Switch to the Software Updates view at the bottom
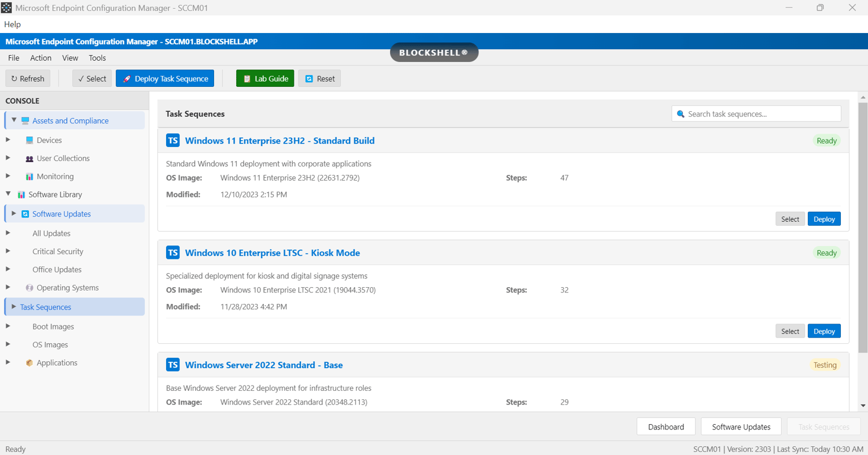 tap(741, 427)
